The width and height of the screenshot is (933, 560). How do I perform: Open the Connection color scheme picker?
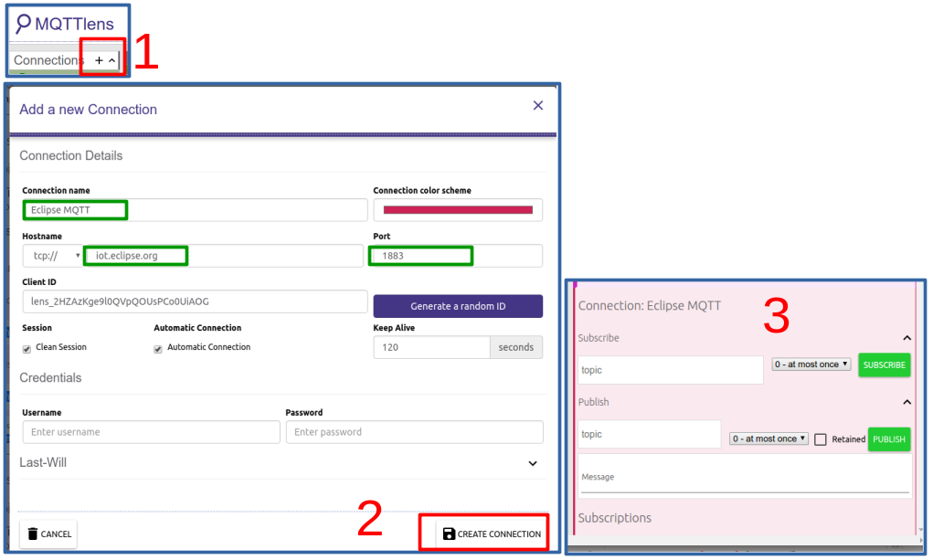point(458,210)
